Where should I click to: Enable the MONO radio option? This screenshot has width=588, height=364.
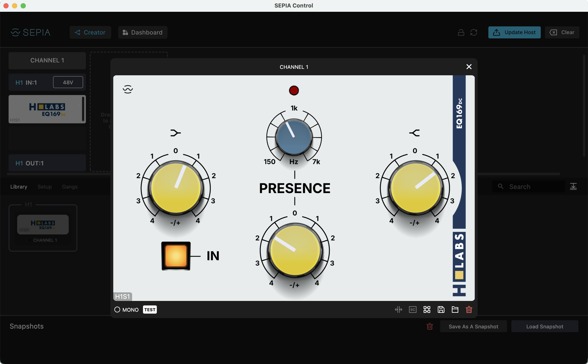[x=117, y=310]
